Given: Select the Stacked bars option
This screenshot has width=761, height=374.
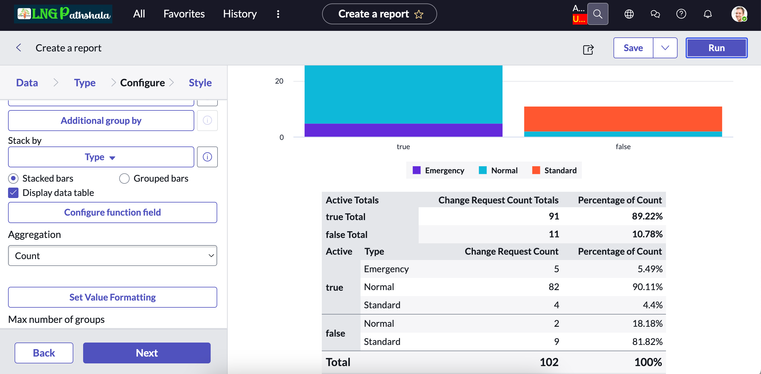Looking at the screenshot, I should click(x=14, y=179).
